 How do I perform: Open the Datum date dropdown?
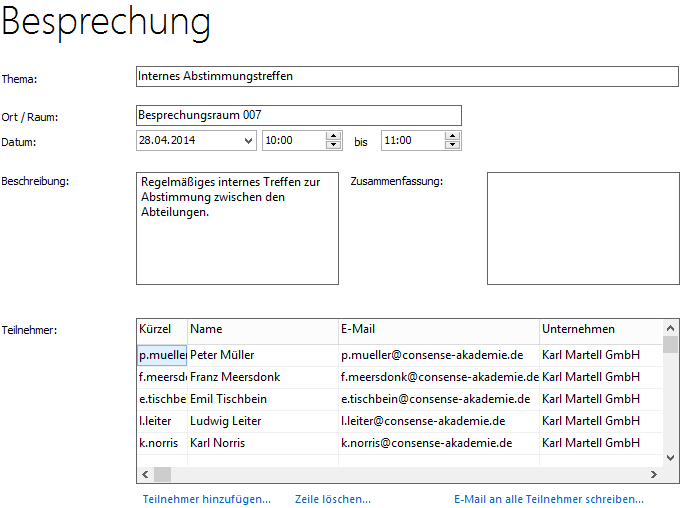248,141
